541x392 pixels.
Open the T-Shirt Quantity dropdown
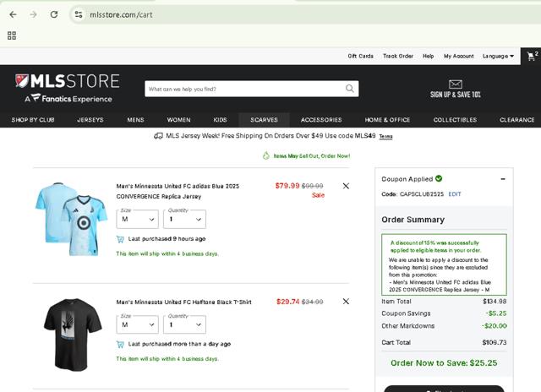[184, 324]
